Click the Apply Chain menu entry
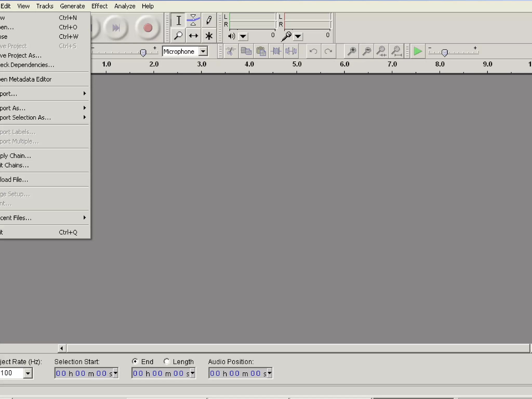The width and height of the screenshot is (532, 399). point(16,156)
